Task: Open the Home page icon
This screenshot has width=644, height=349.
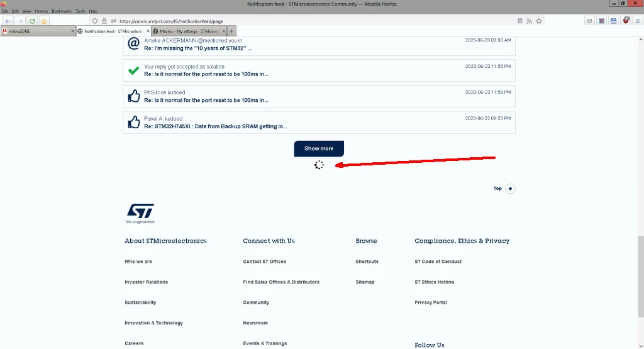Action: pyautogui.click(x=44, y=21)
